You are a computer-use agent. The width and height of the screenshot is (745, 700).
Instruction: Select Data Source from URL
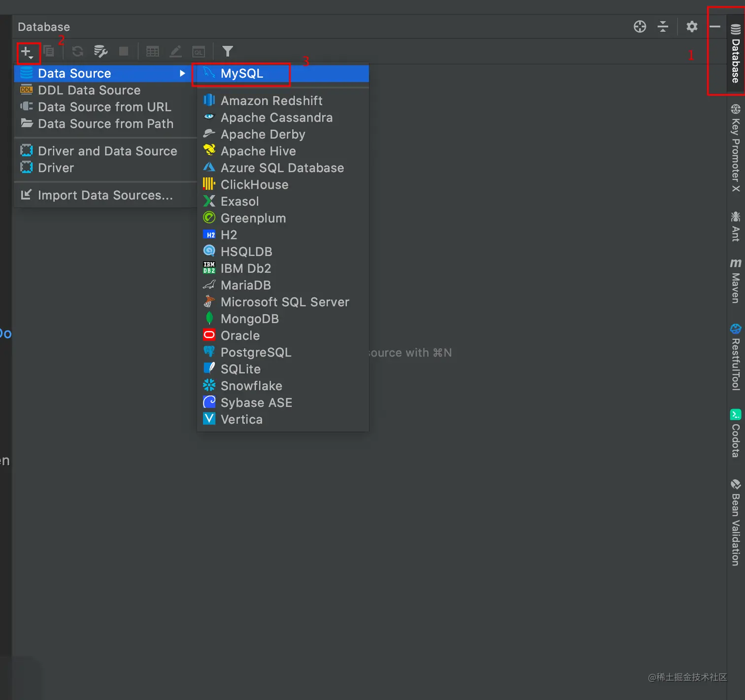[x=105, y=107]
